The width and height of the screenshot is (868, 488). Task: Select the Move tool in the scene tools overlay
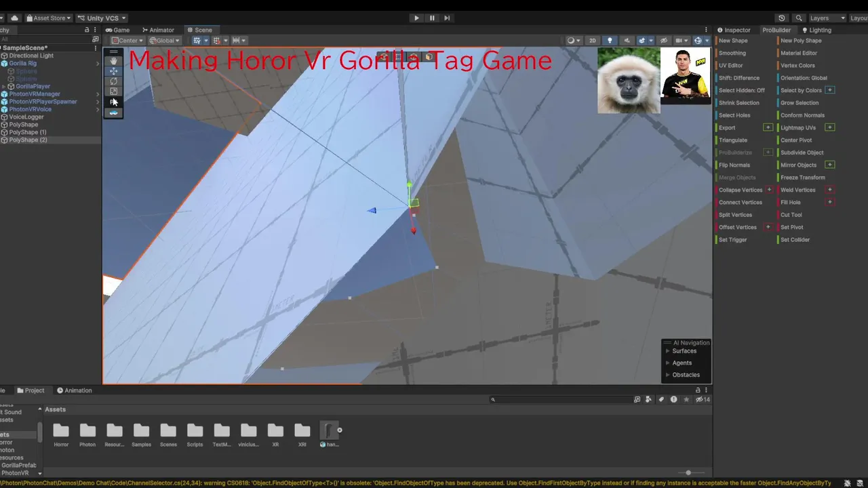tap(113, 71)
